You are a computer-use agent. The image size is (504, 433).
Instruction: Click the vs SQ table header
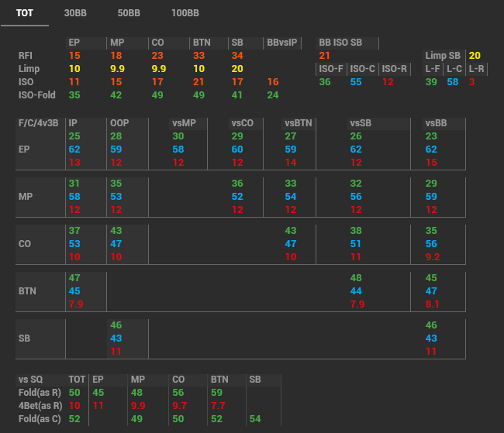pyautogui.click(x=32, y=380)
